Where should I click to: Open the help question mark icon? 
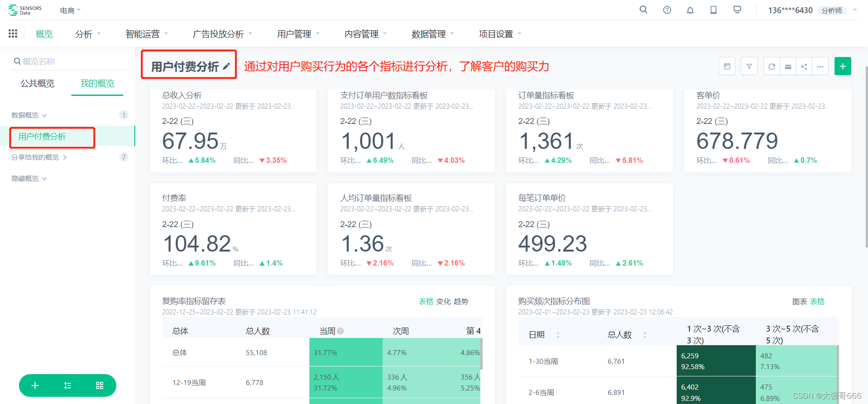pyautogui.click(x=667, y=10)
